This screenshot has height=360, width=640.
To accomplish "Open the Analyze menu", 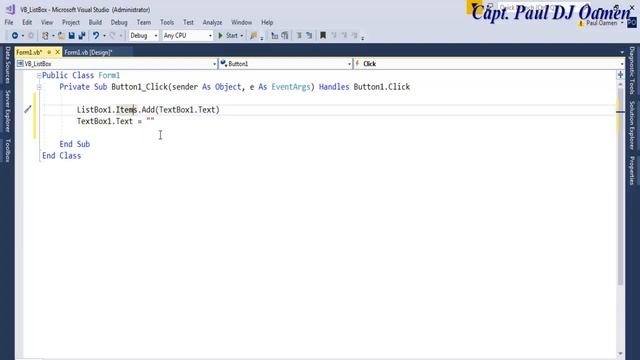I will (212, 22).
